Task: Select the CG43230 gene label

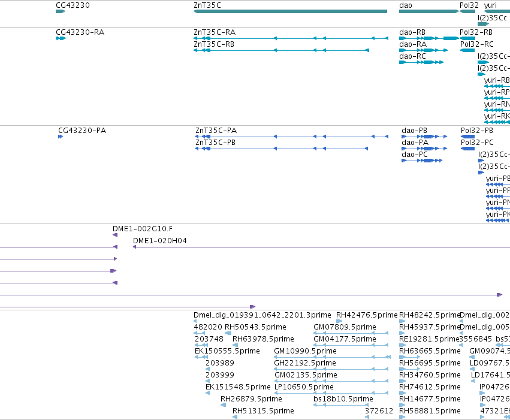Action: point(73,5)
